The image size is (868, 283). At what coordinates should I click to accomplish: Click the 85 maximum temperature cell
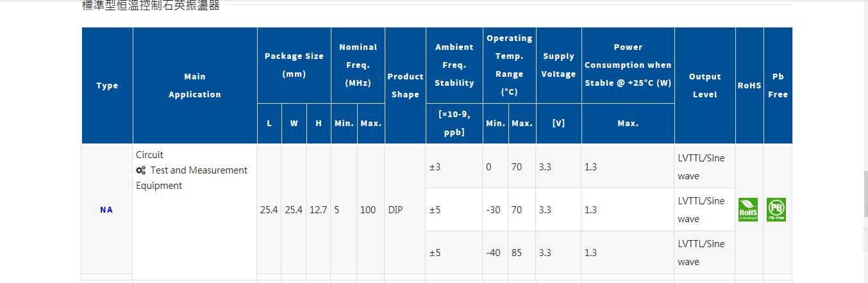[517, 252]
